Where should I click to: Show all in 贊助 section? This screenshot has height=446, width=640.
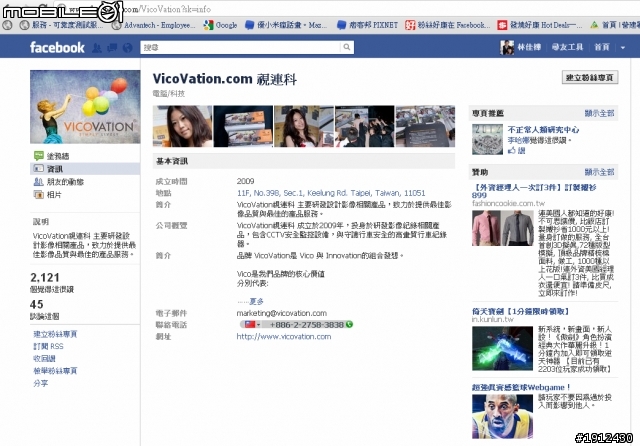click(599, 172)
